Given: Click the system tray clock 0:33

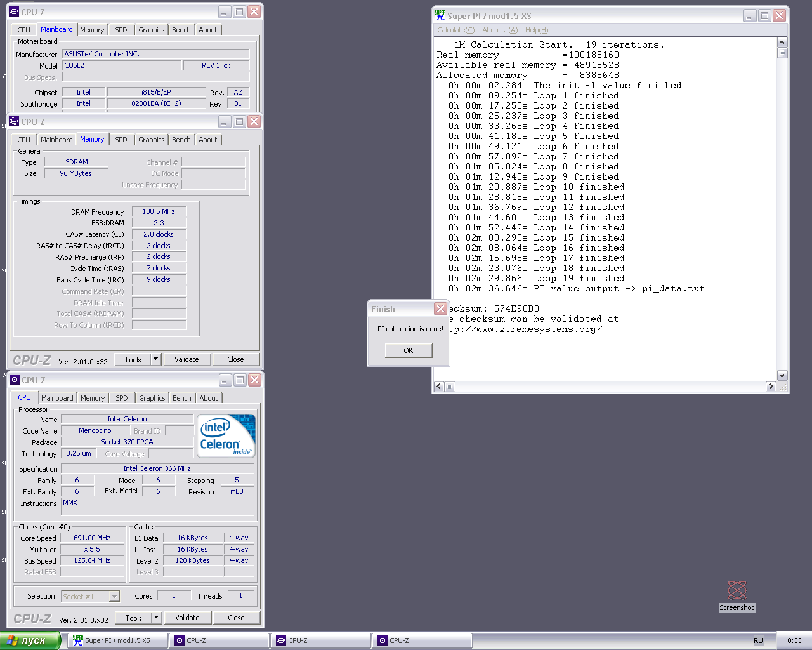Looking at the screenshot, I should pos(794,640).
